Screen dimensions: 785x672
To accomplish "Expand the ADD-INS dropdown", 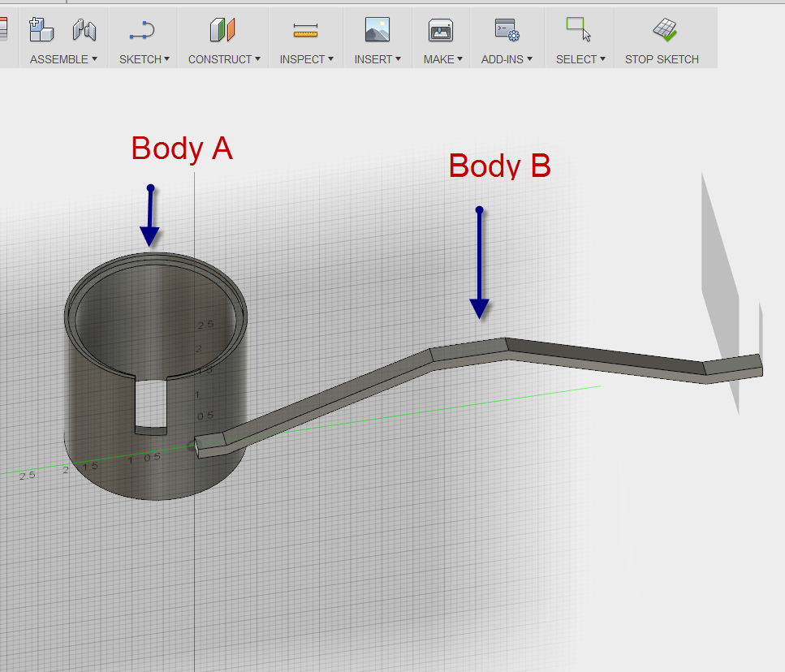I will pos(507,59).
